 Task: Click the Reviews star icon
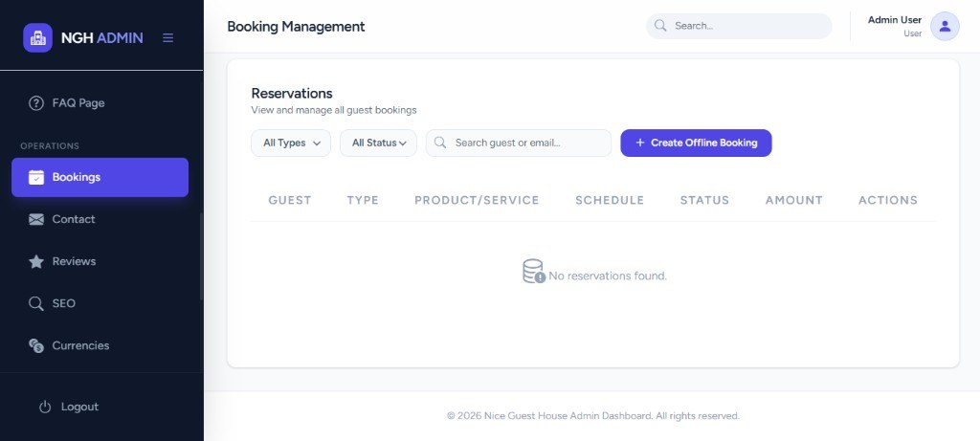click(x=36, y=261)
